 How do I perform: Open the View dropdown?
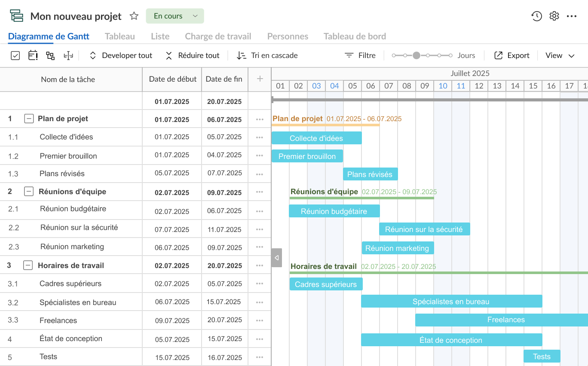[559, 55]
